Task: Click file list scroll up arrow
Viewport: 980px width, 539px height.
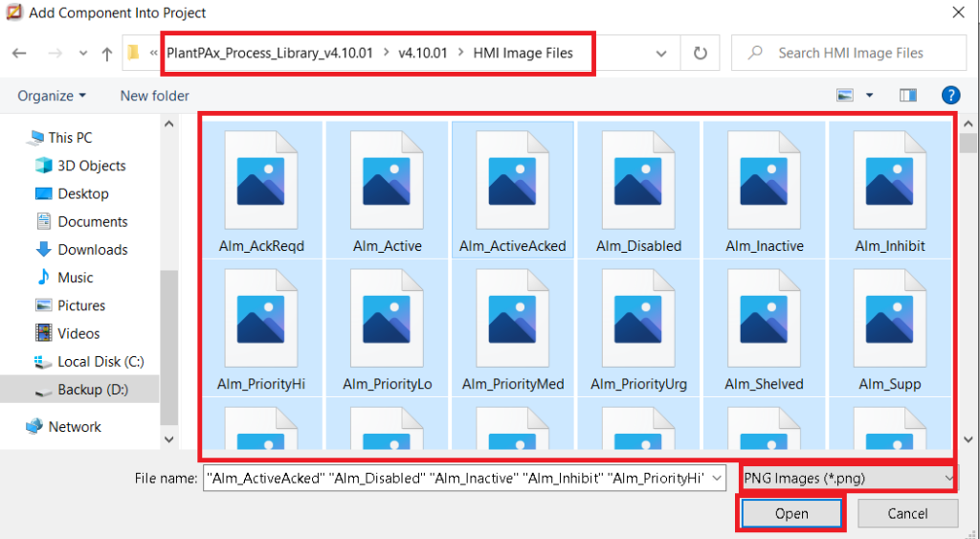Action: pos(969,124)
